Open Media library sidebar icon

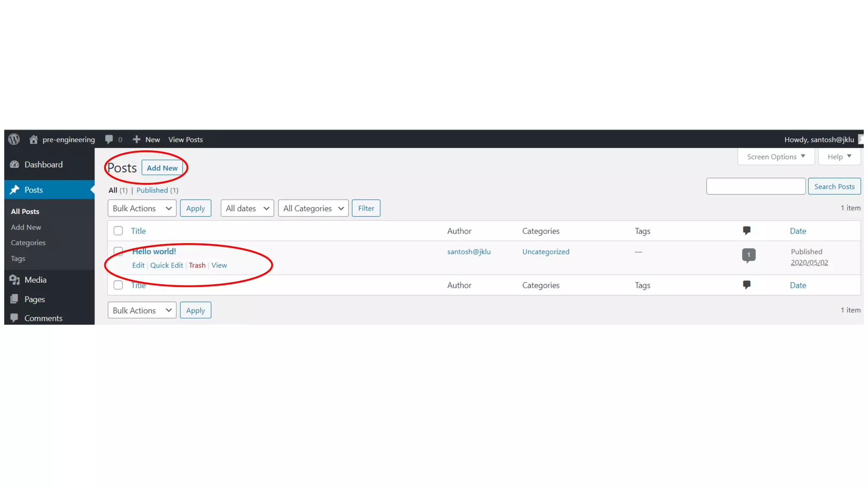[15, 280]
